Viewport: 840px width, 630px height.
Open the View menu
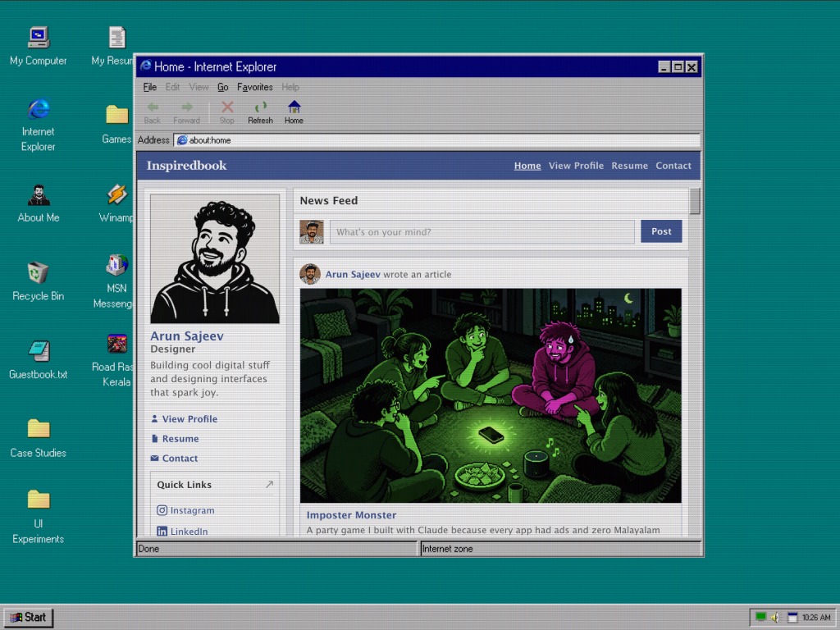tap(199, 87)
